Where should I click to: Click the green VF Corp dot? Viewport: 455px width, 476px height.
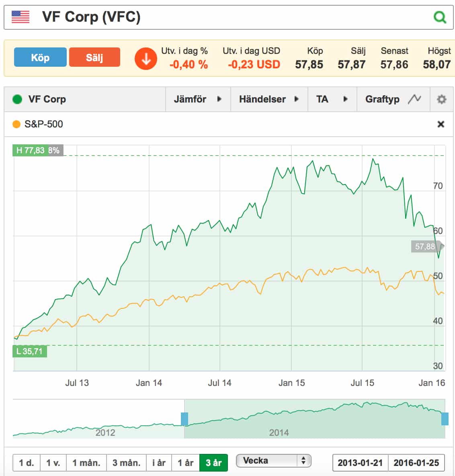pyautogui.click(x=17, y=99)
